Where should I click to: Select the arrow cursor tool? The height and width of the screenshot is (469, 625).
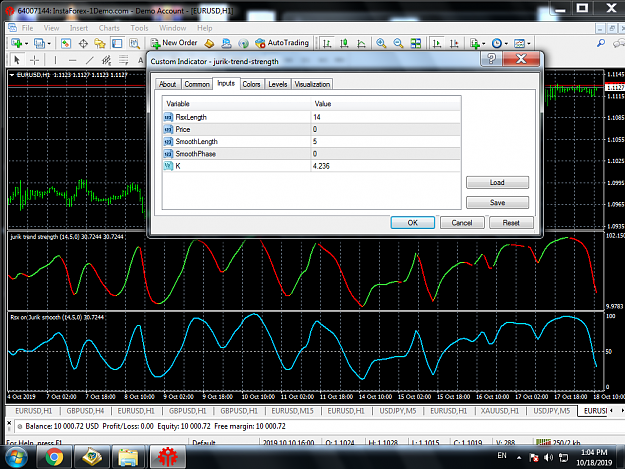click(17, 60)
